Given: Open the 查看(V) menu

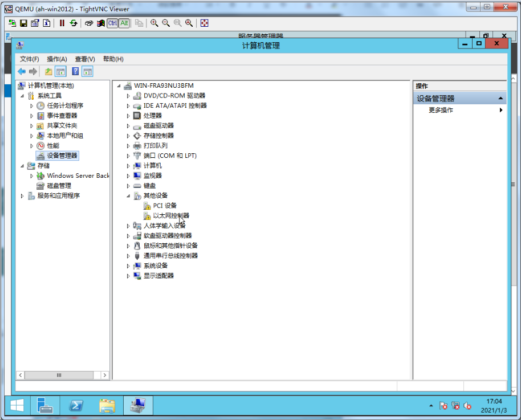Looking at the screenshot, I should pos(85,59).
